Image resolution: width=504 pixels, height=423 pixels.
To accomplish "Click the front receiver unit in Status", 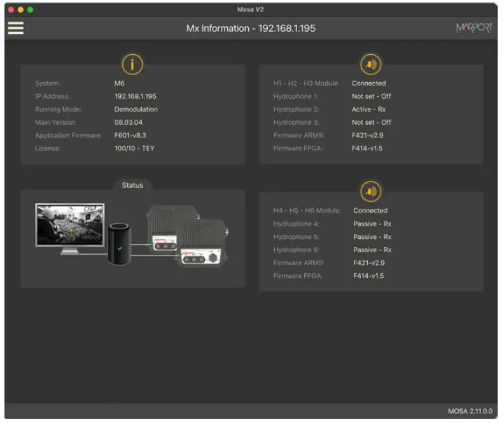I will point(202,243).
